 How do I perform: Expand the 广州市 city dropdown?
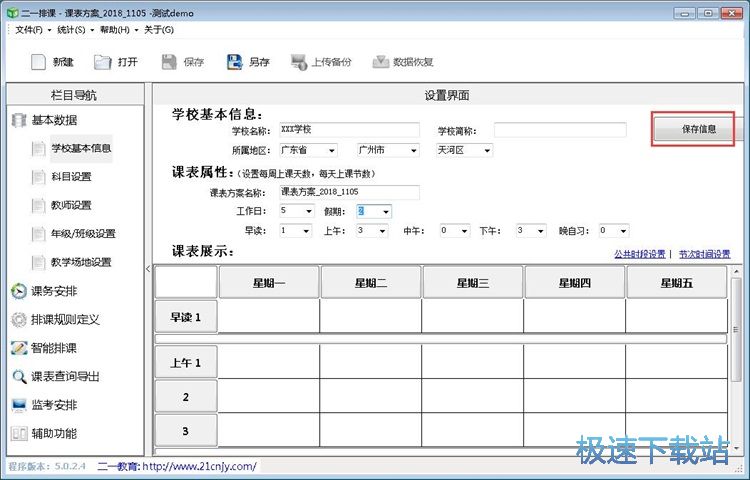[411, 150]
